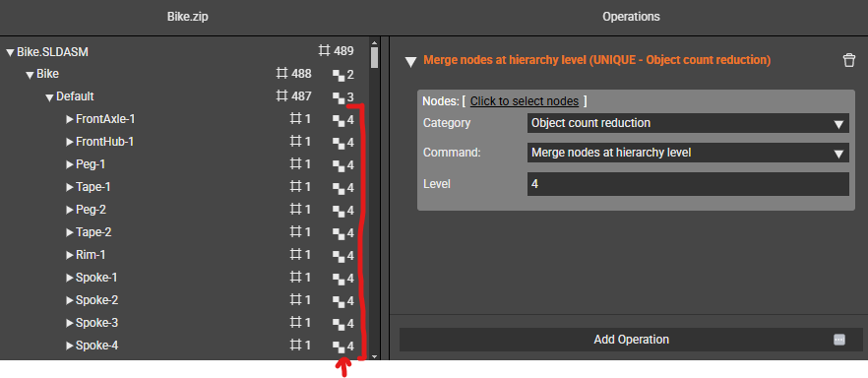Open the Category dropdown
Viewport: 868px width, 378px height.
point(688,123)
